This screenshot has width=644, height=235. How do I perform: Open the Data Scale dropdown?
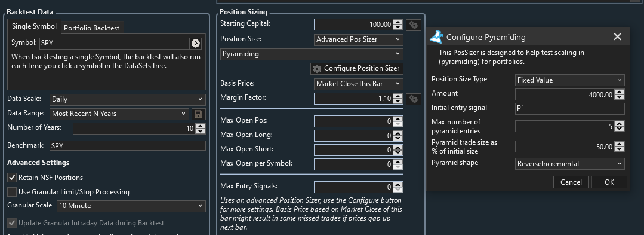[127, 99]
